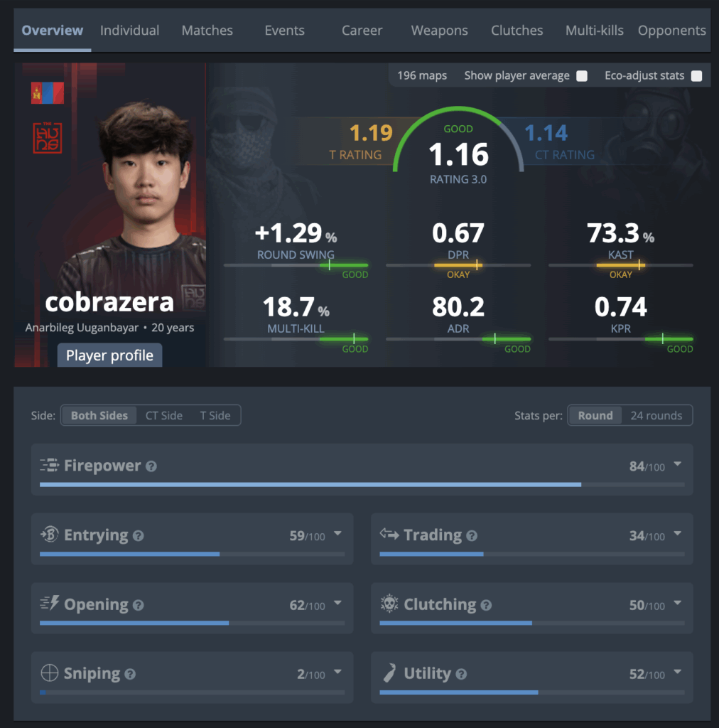Click the Utility help question icon

pos(461,674)
